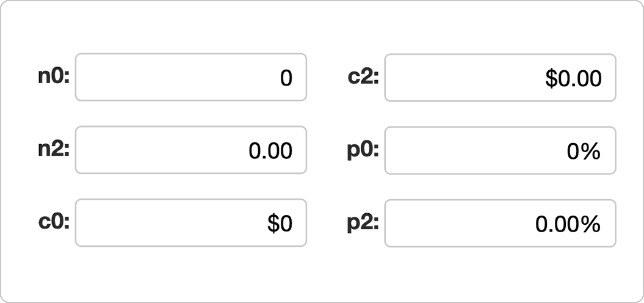Image resolution: width=644 pixels, height=303 pixels.
Task: Focus the n2 number field
Action: (190, 150)
